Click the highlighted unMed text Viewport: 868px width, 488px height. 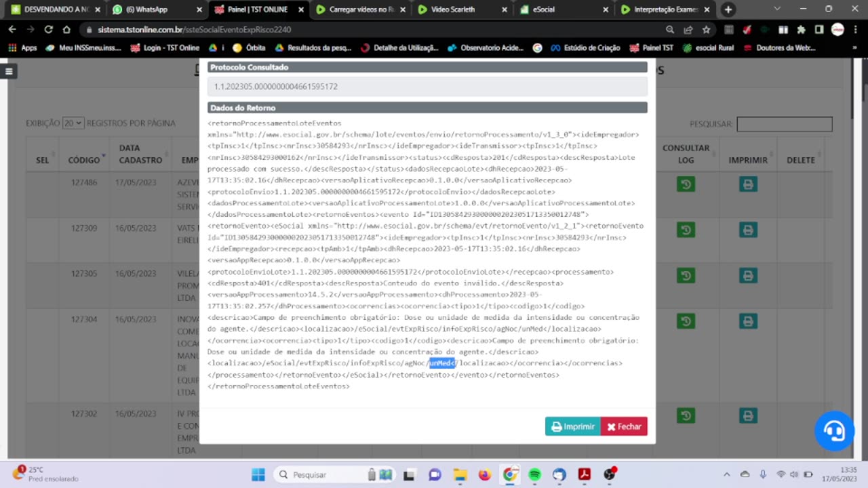[442, 363]
